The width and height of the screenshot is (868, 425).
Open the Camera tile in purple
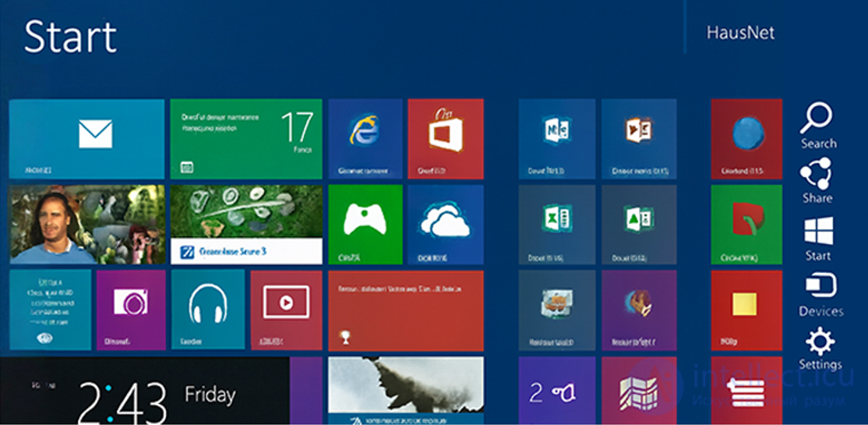pos(131,310)
